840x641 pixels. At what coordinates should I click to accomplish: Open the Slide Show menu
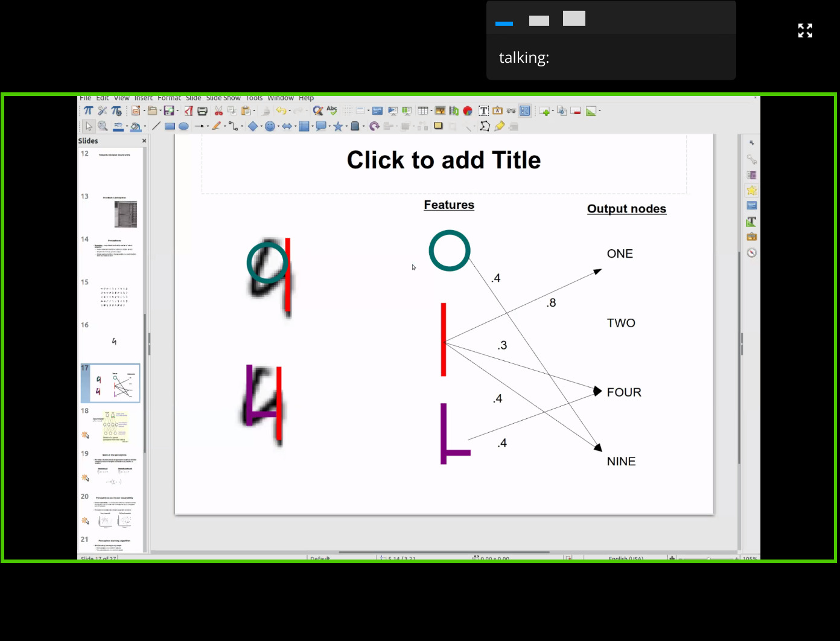coord(223,98)
